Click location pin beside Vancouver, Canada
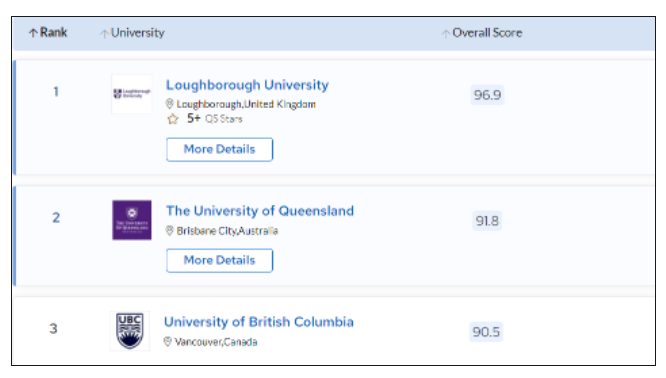The width and height of the screenshot is (666, 378). [x=167, y=341]
